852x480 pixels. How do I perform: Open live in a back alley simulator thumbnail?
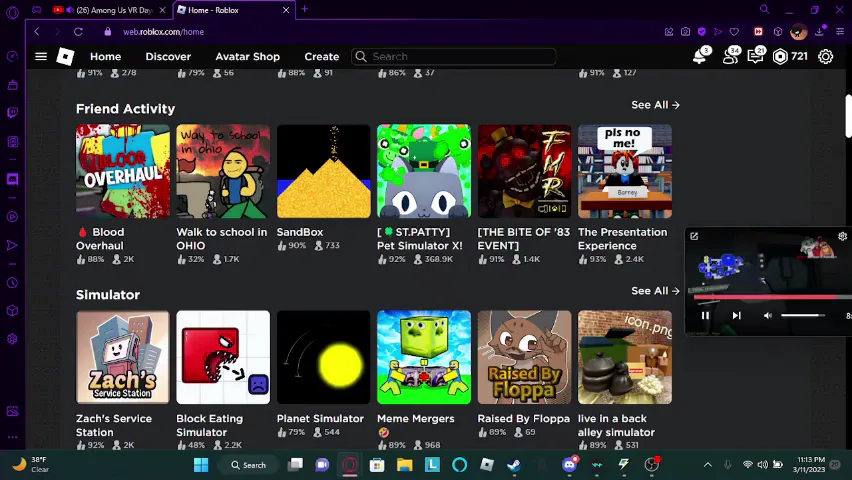click(625, 357)
